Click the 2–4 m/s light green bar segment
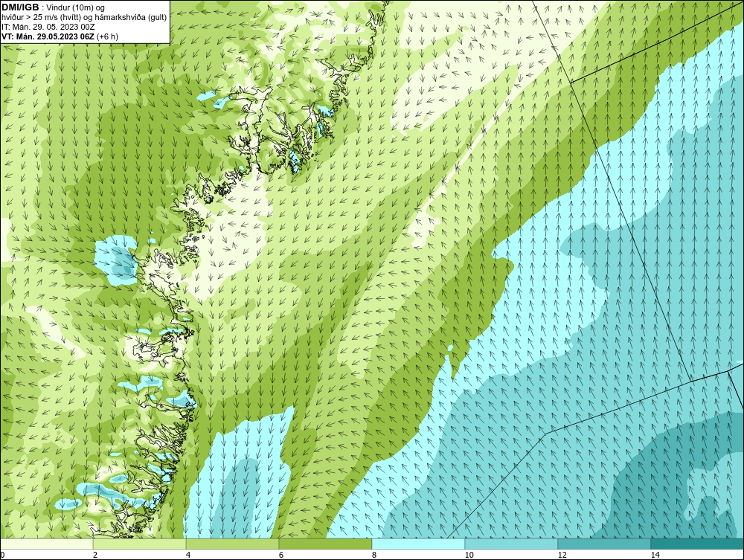The image size is (744, 560). click(140, 544)
